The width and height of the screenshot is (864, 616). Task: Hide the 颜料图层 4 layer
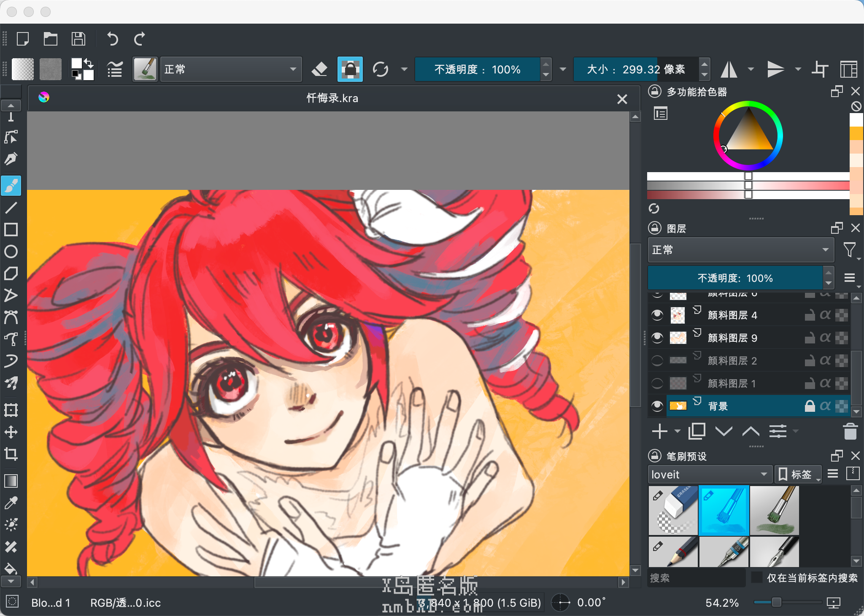click(x=657, y=315)
